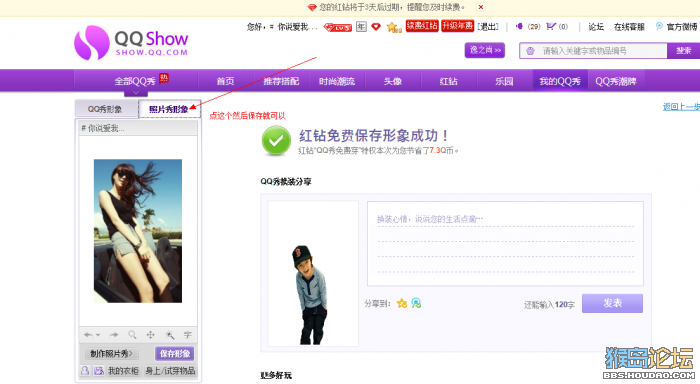Click the Weibo icon beside 官方微博

[659, 26]
